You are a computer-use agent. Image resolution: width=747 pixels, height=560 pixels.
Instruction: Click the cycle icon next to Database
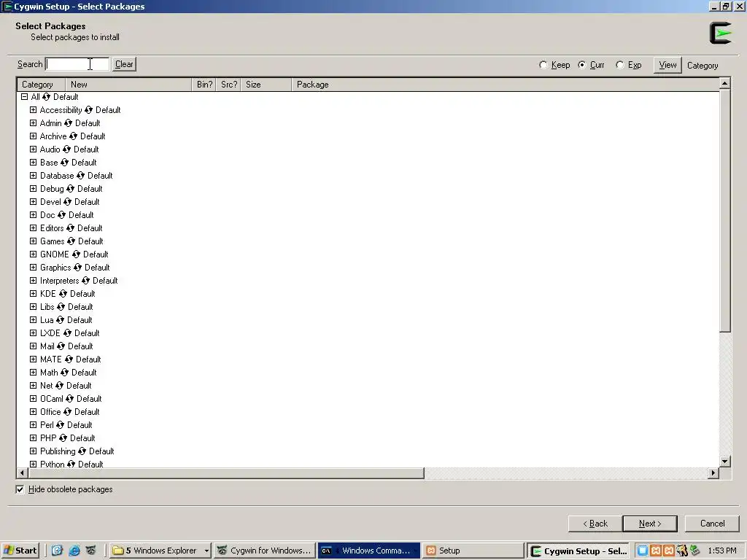(x=80, y=176)
